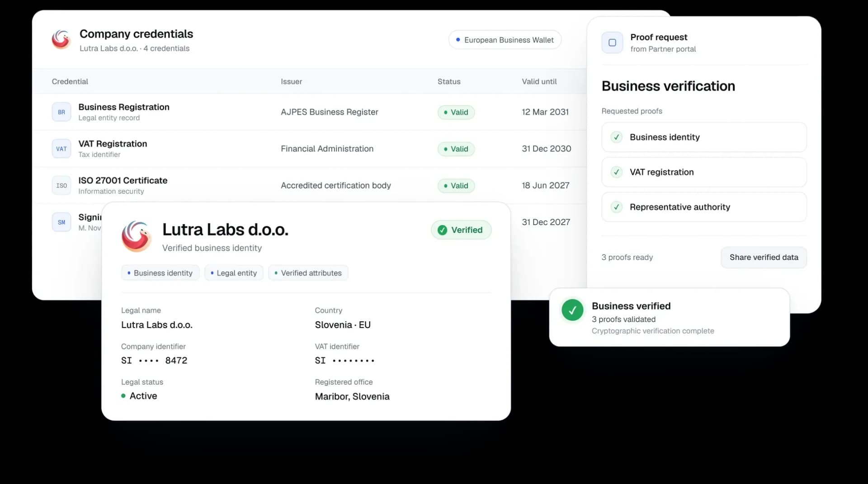Screen dimensions: 868x484
Task: Select the Business identity tag on identity card
Action: click(x=160, y=273)
